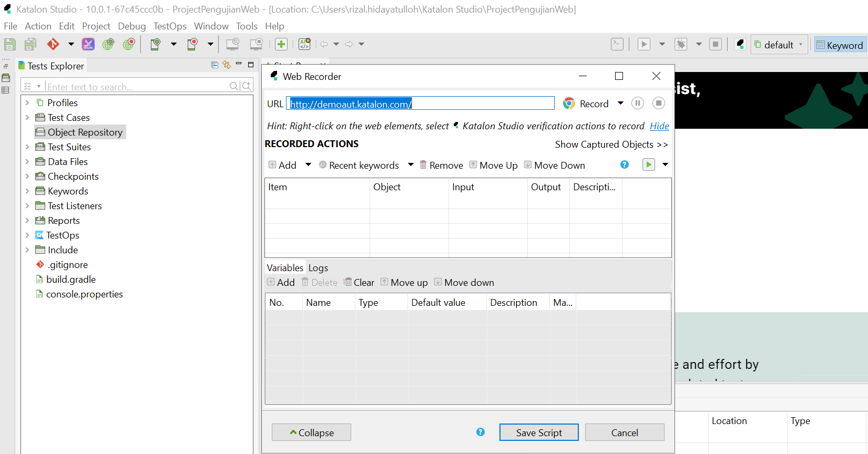Screen dimensions: 868x454
Task: Click the Katalon logo icon beside default
Action: pyautogui.click(x=740, y=44)
